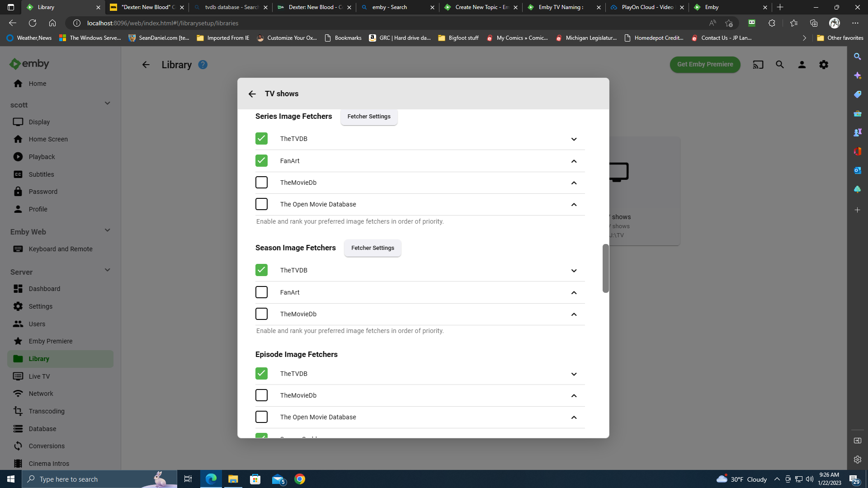Open TV shows library card behind dialog
Image resolution: width=868 pixels, height=488 pixels.
pos(645,191)
